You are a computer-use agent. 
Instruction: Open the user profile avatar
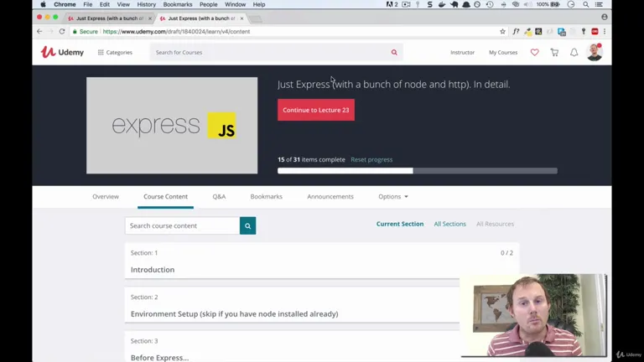(595, 53)
